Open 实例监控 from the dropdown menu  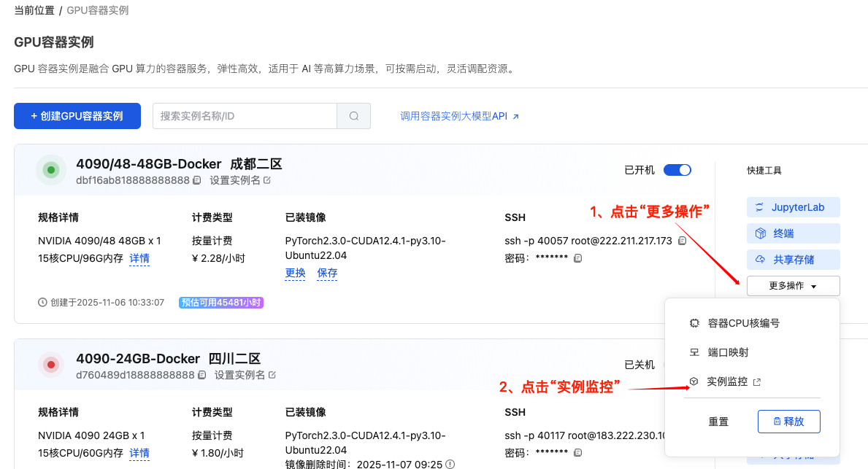point(727,381)
